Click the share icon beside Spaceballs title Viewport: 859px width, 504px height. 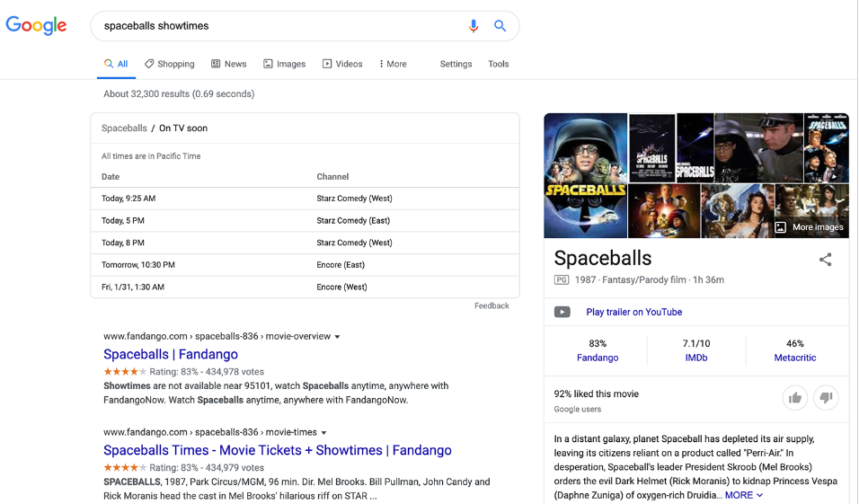[825, 260]
